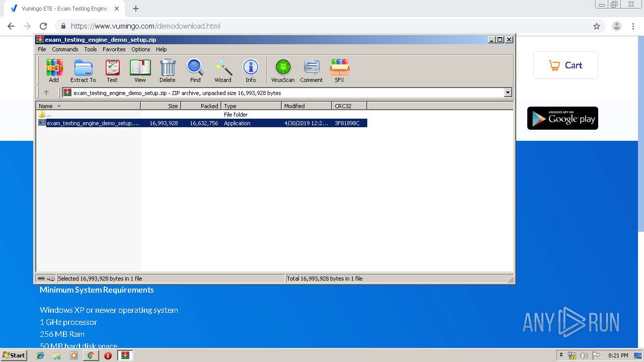Go back in Chrome browser
The width and height of the screenshot is (644, 362).
pyautogui.click(x=11, y=26)
